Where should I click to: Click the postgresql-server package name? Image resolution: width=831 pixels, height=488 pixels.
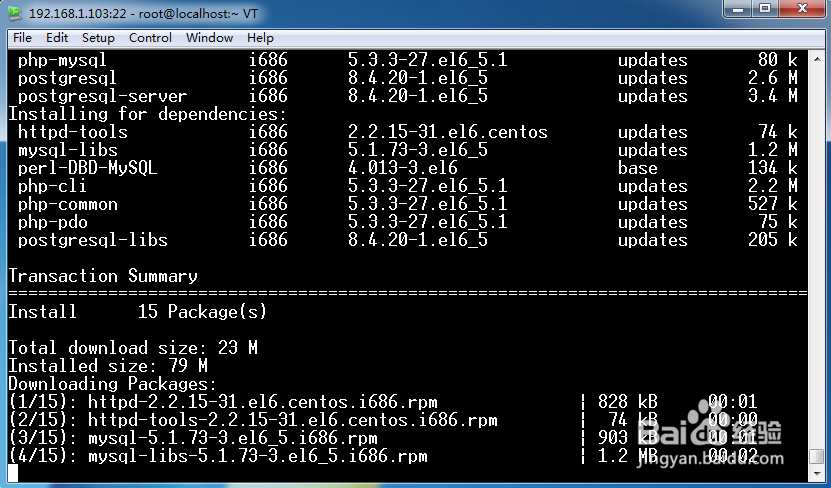[x=102, y=96]
